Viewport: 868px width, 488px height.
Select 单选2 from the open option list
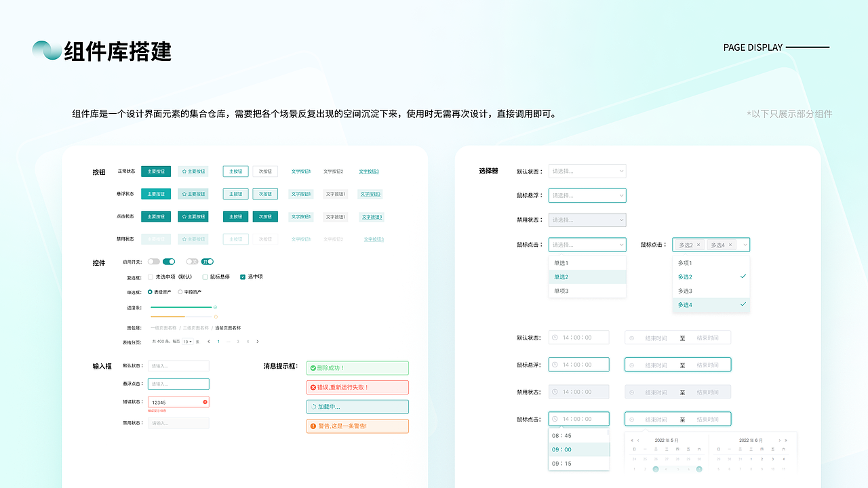tap(563, 277)
